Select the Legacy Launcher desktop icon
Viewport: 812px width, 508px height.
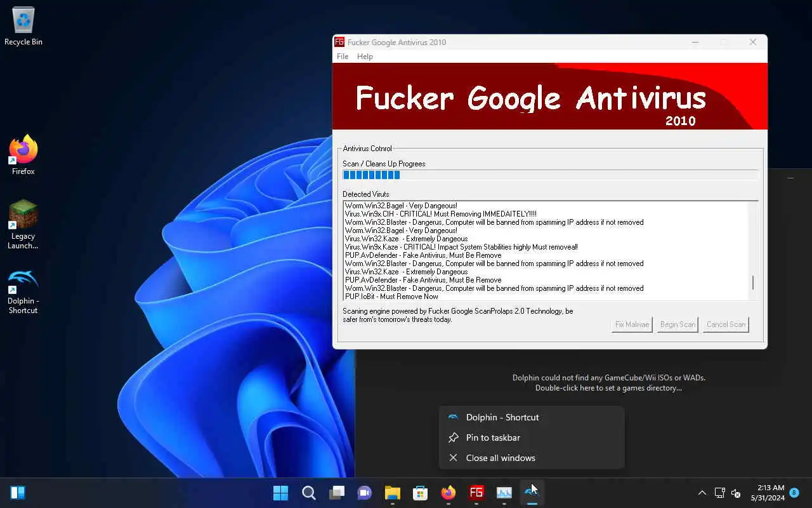coord(23,225)
